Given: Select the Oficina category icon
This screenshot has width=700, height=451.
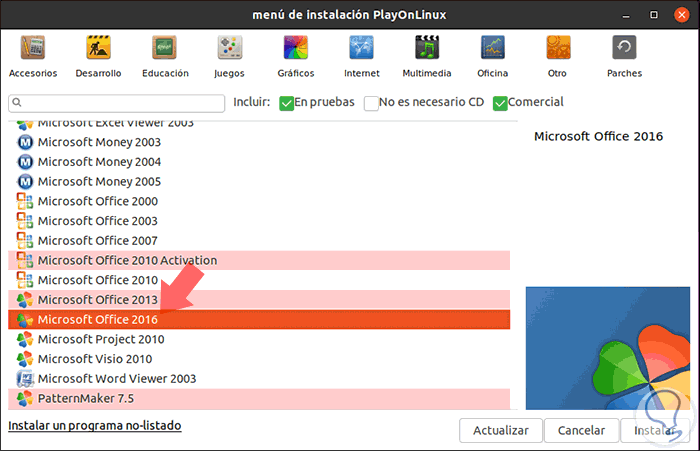Looking at the screenshot, I should pyautogui.click(x=493, y=47).
